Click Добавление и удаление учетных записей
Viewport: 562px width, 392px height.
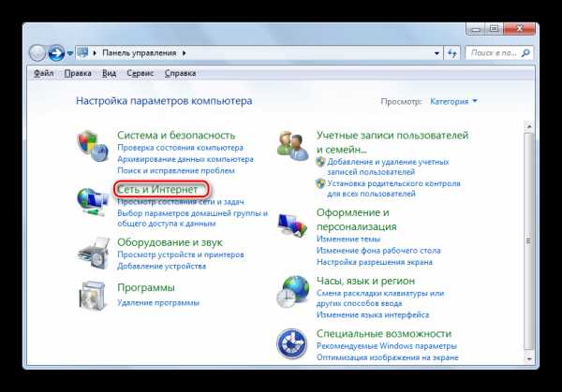[388, 167]
